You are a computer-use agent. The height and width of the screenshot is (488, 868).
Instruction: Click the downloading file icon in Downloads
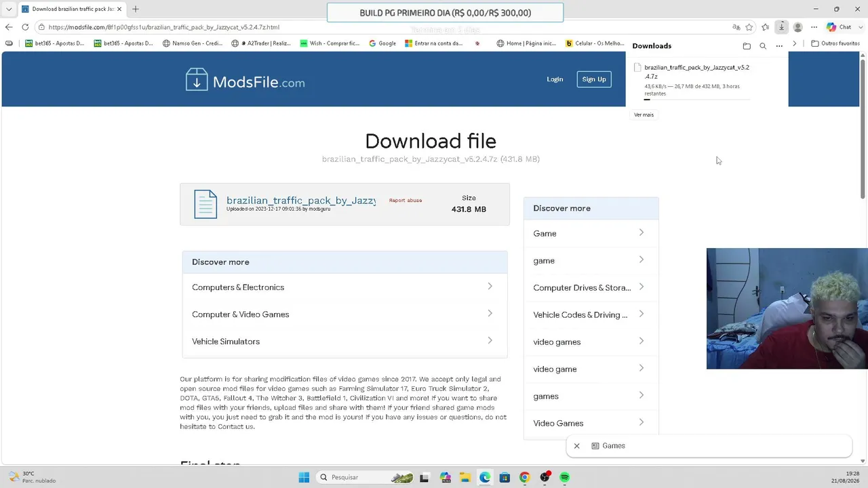[x=637, y=68]
